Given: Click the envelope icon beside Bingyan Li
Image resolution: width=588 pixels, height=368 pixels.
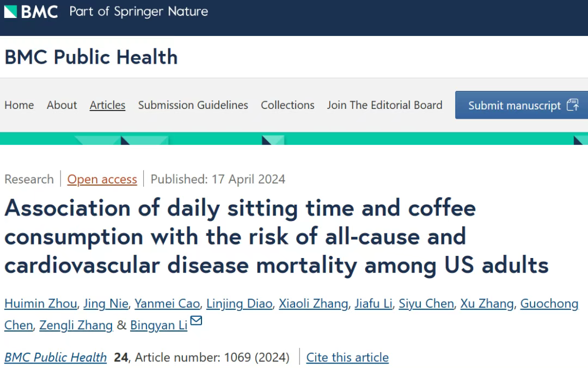Looking at the screenshot, I should point(196,321).
